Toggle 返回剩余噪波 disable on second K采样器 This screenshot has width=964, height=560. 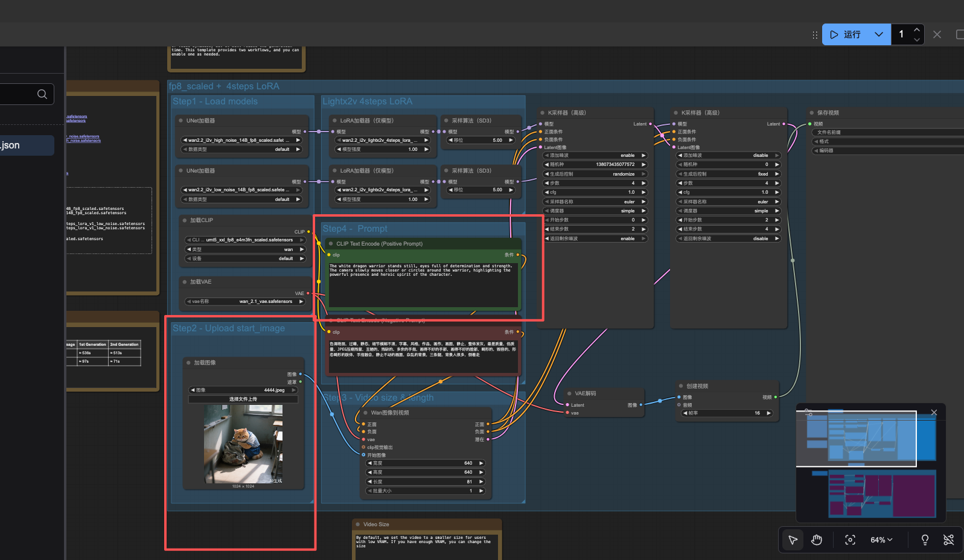(x=728, y=238)
